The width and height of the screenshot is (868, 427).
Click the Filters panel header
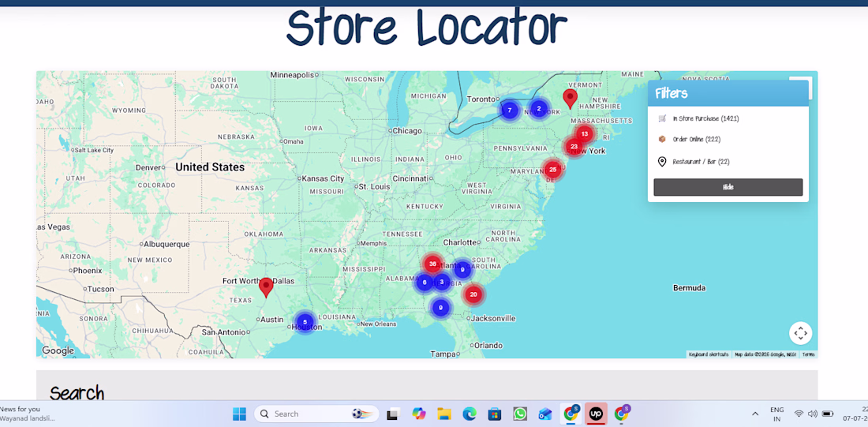point(728,93)
